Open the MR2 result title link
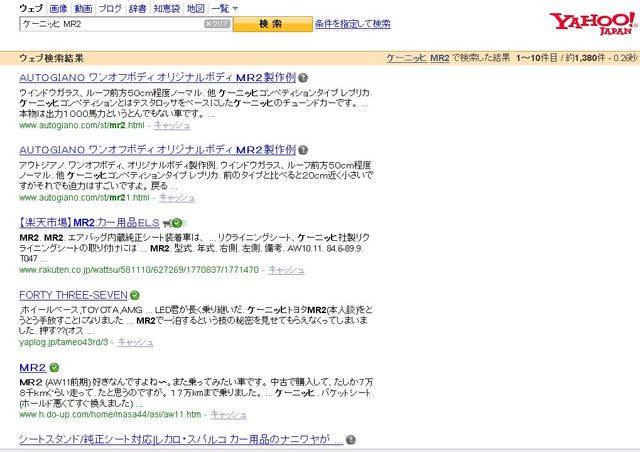Screen dimensions: 640x452 pos(33,367)
